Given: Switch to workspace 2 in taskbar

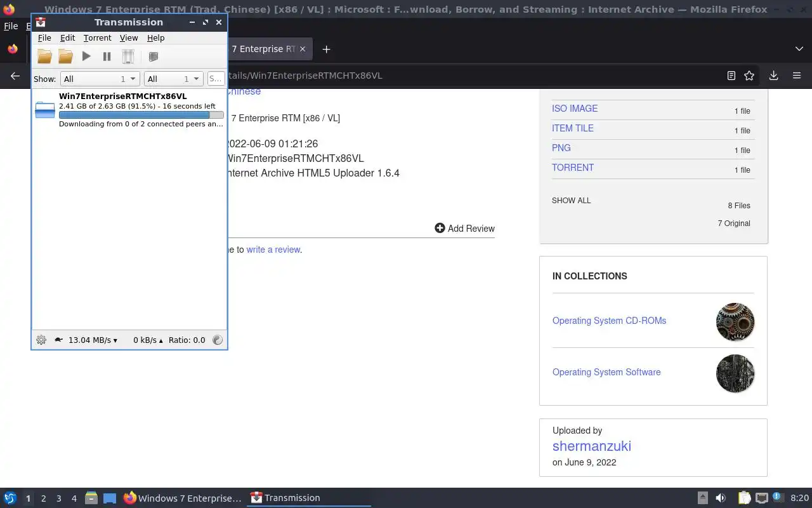Looking at the screenshot, I should 43,498.
